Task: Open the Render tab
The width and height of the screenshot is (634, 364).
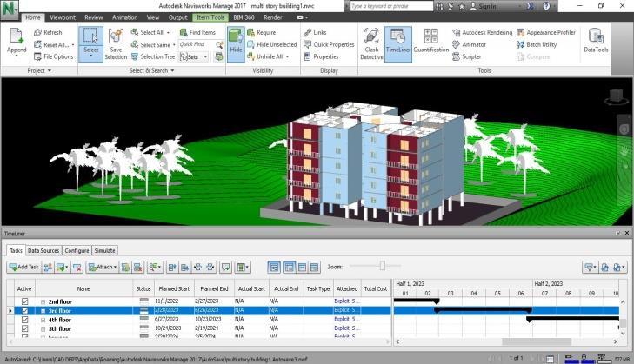Action: coord(273,17)
